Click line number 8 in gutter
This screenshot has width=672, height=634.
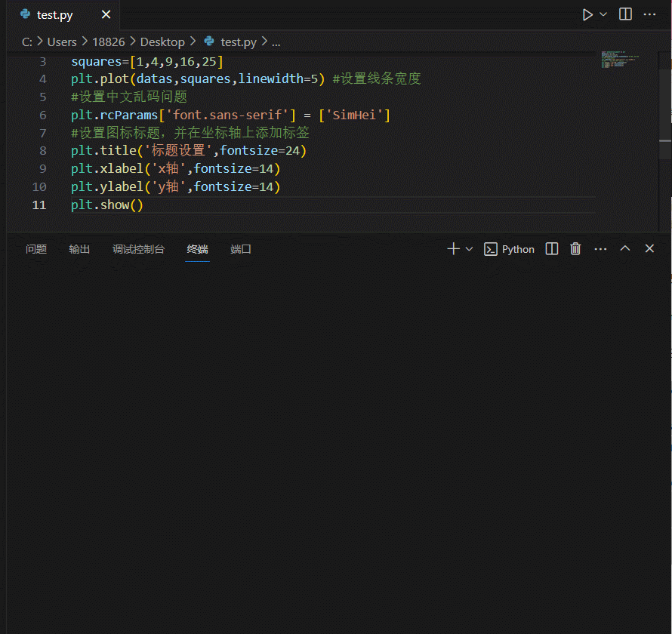tap(43, 151)
